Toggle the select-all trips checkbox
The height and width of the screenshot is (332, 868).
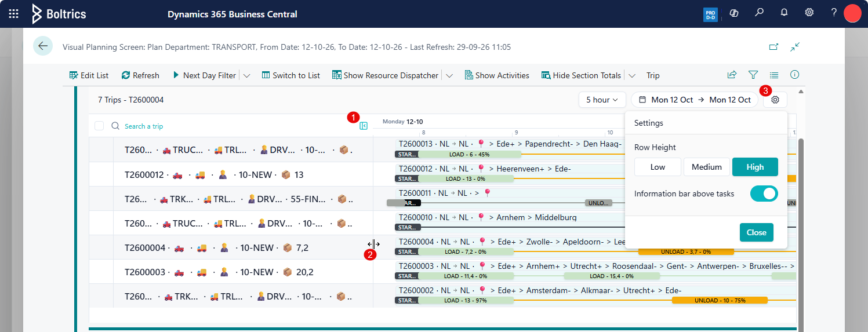pyautogui.click(x=99, y=126)
